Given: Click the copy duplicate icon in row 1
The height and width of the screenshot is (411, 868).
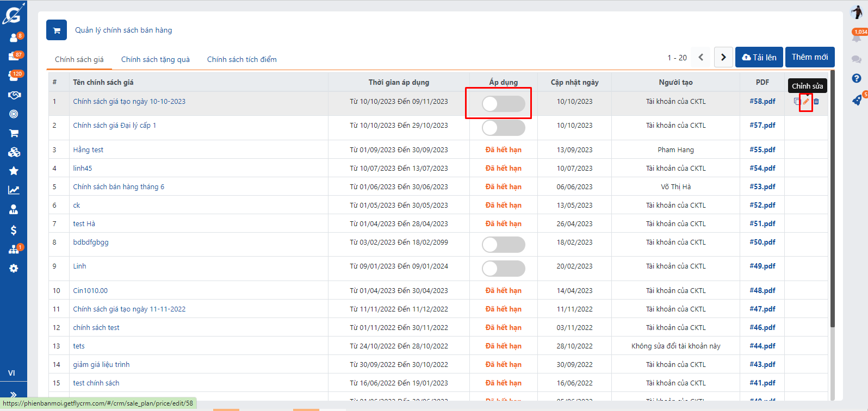Looking at the screenshot, I should coord(797,102).
